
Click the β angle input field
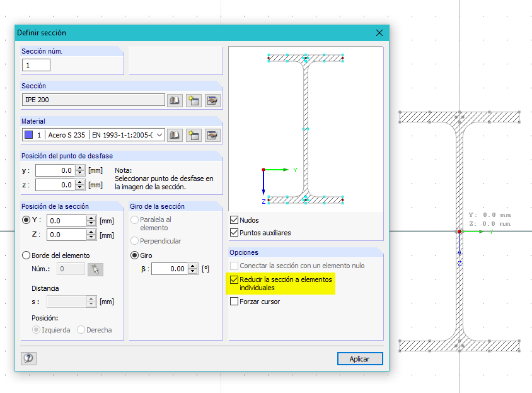pyautogui.click(x=170, y=269)
